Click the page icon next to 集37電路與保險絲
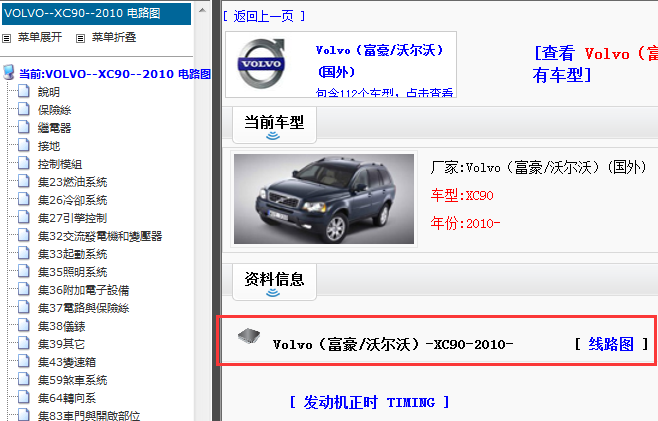Viewport: 658px width, 421px height. (x=24, y=308)
